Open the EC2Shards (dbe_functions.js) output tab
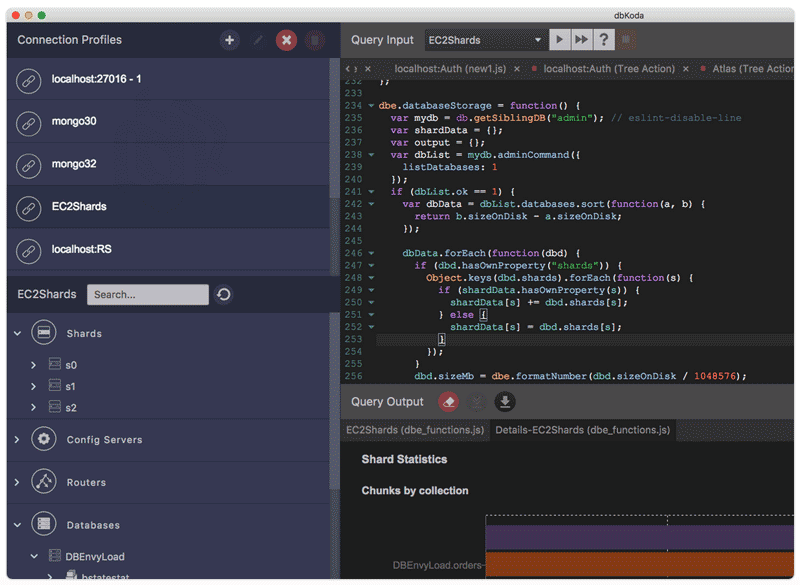This screenshot has width=800, height=585. point(415,430)
